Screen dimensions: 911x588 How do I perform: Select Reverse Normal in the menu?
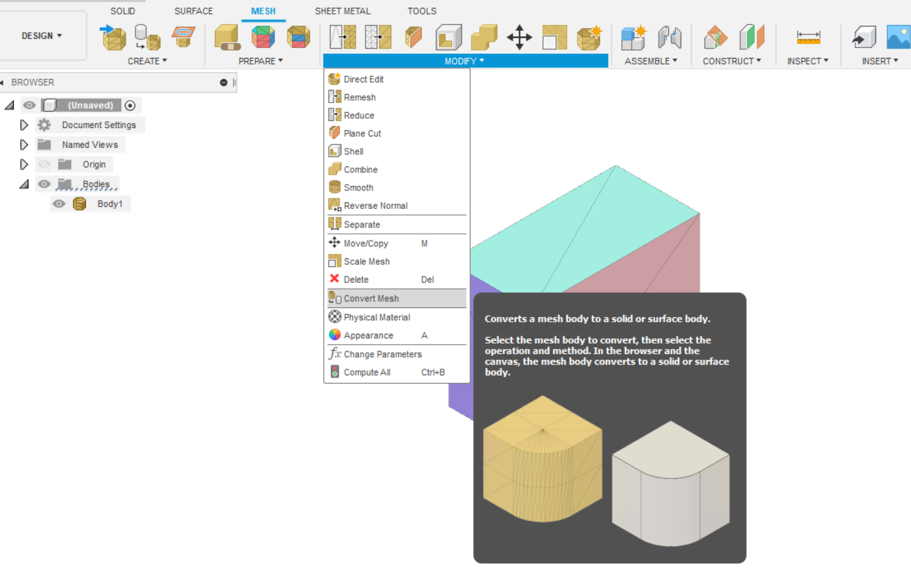(375, 205)
